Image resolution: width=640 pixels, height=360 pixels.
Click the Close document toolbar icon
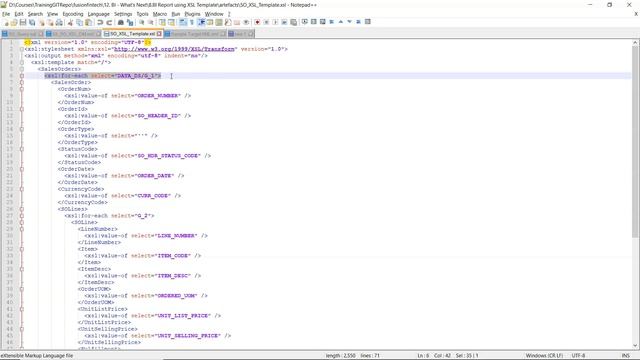(x=42, y=22)
